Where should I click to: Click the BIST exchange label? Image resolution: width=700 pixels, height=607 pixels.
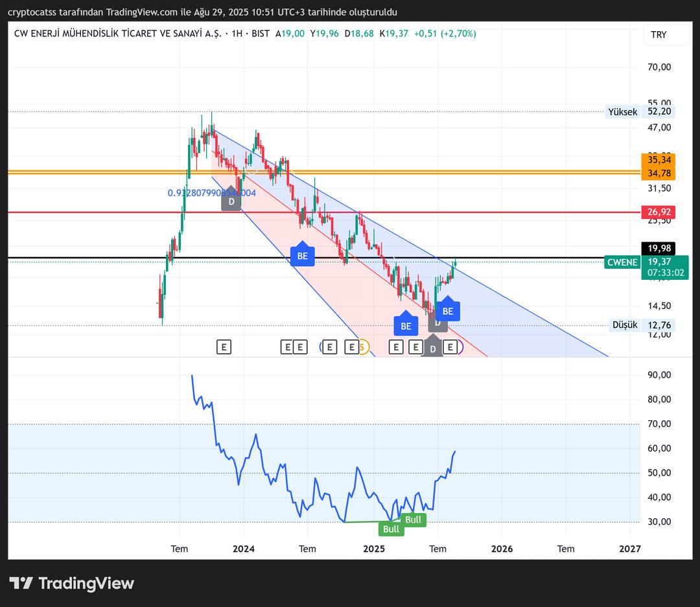[261, 34]
